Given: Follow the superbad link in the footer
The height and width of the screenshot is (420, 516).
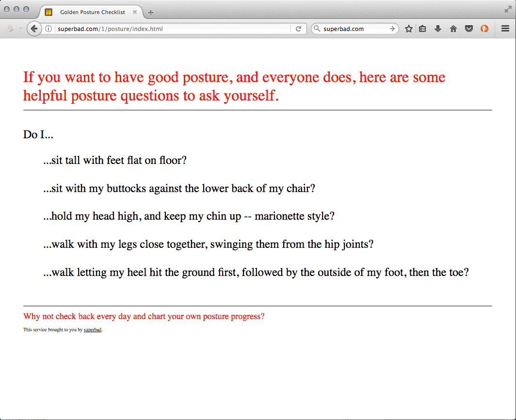Looking at the screenshot, I should click(92, 330).
